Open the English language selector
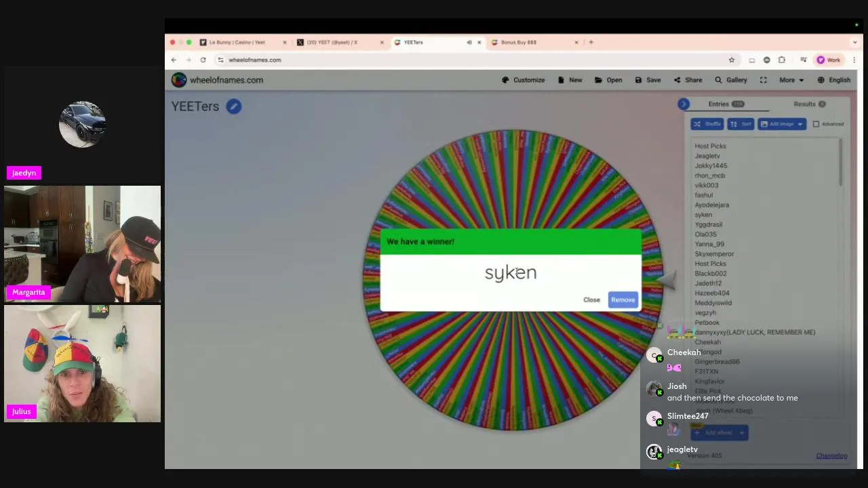 coord(834,80)
